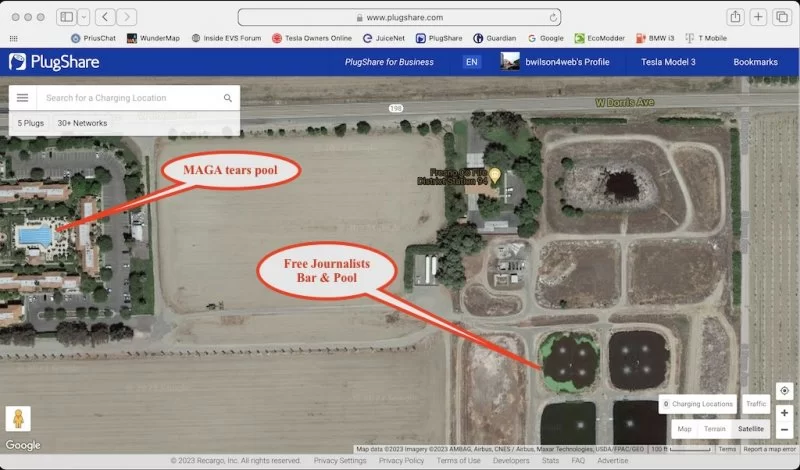Zoom in on the map

pyautogui.click(x=785, y=412)
